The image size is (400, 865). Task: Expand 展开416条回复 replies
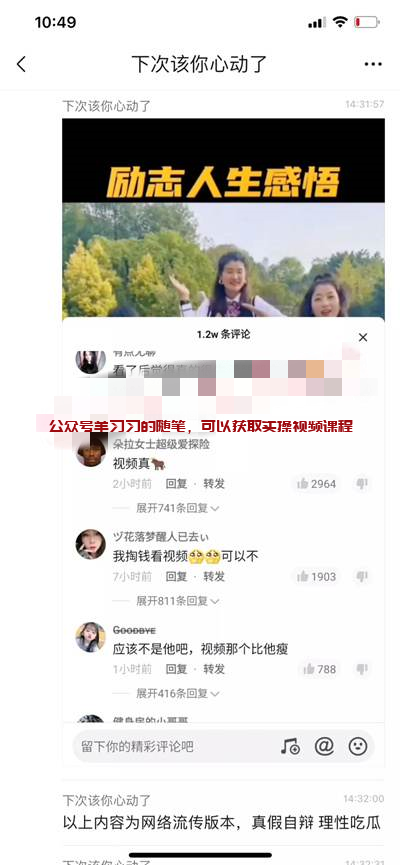(x=177, y=693)
